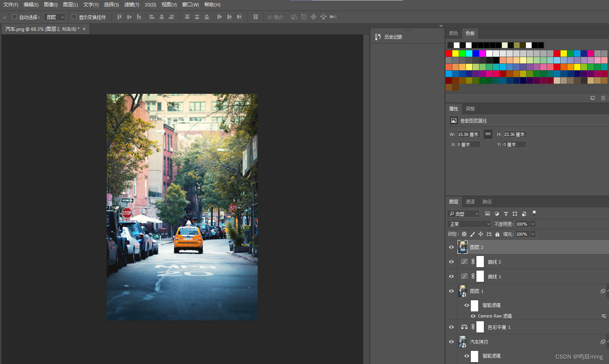Open the 正常 blend mode dropdown
Screen dimensions: 609x364
pos(469,224)
